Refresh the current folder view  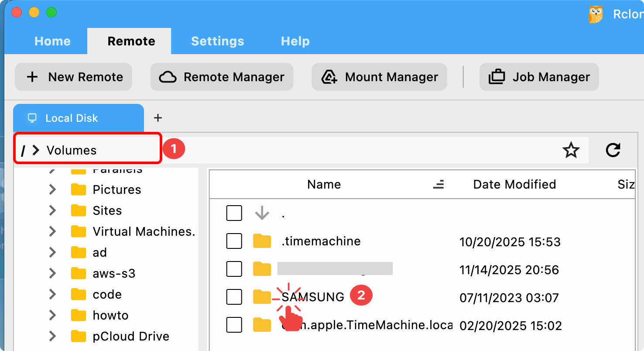(x=613, y=150)
